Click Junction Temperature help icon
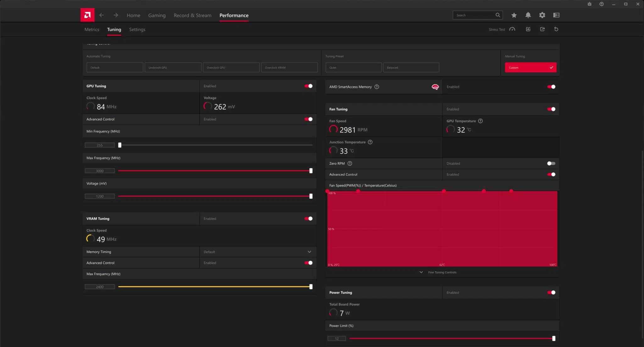Image resolution: width=644 pixels, height=347 pixels. coord(370,142)
